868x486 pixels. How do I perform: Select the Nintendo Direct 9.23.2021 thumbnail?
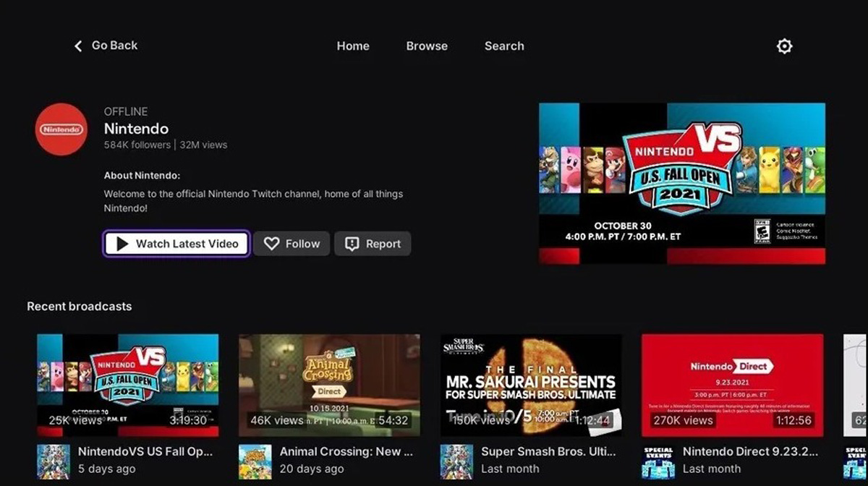[x=732, y=385]
